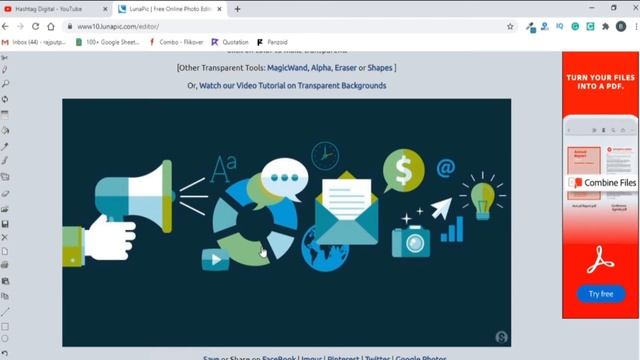Click the new blank page icon
Image resolution: width=640 pixels, height=360 pixels.
point(5,251)
